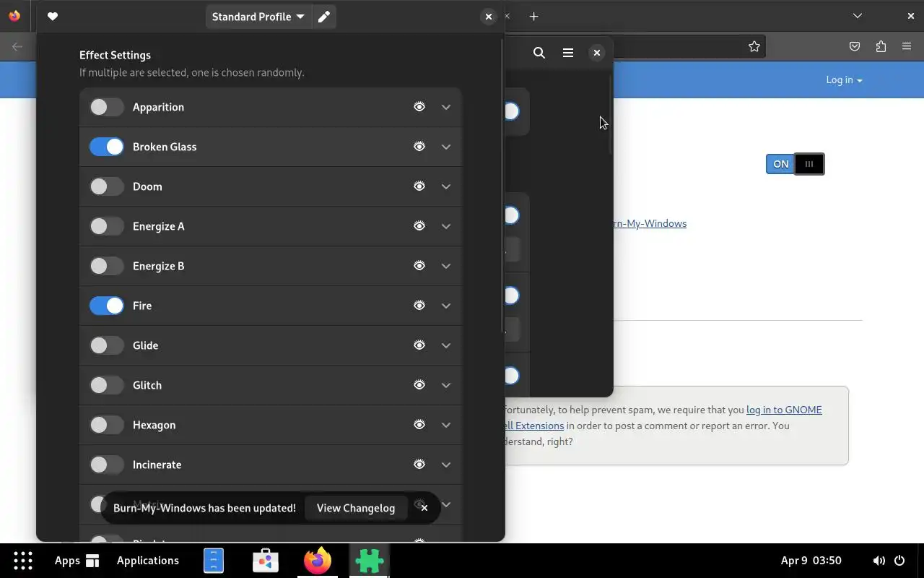This screenshot has width=924, height=578.
Task: Expand the Energize A effect options
Action: (x=446, y=226)
